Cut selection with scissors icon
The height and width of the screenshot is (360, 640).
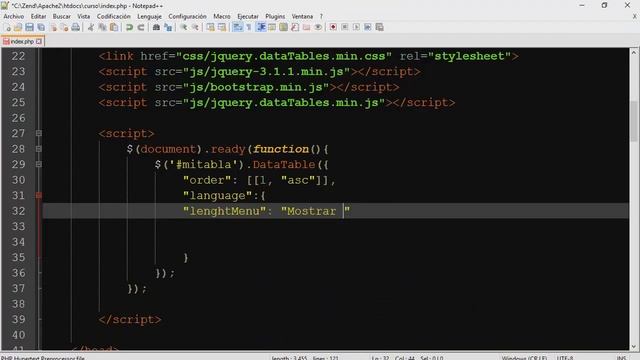[91, 27]
